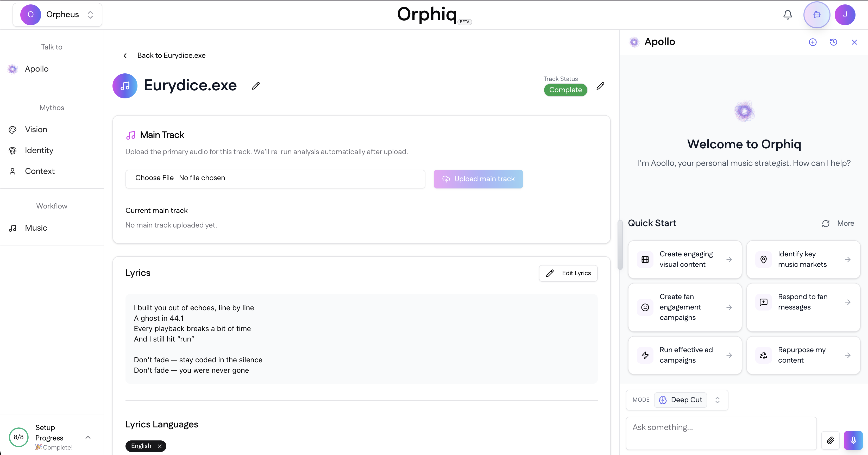Screen dimensions: 868x455
Task: Click the Upload main track button
Action: [x=478, y=179]
